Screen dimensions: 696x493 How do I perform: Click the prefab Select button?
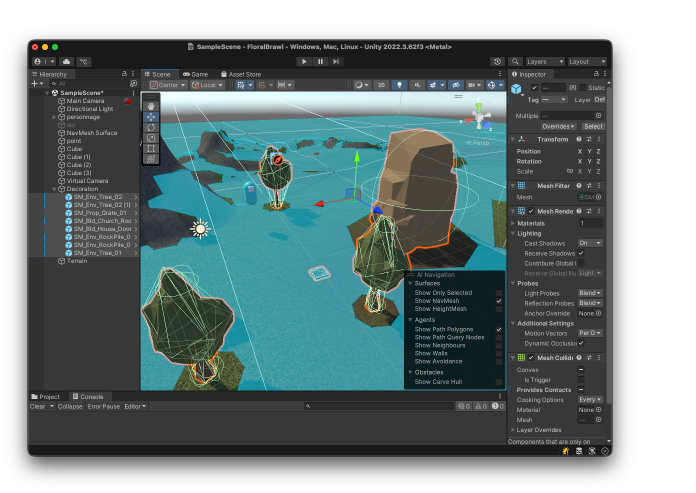tap(593, 126)
